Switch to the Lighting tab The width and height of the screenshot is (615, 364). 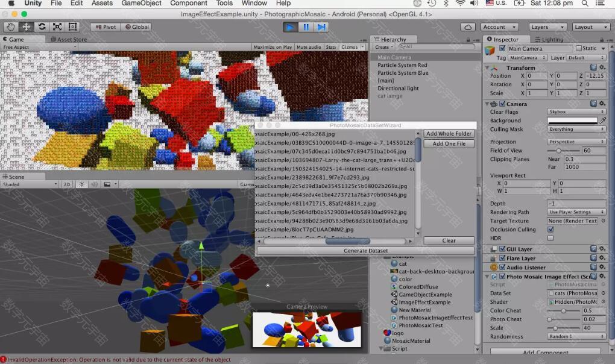[549, 39]
